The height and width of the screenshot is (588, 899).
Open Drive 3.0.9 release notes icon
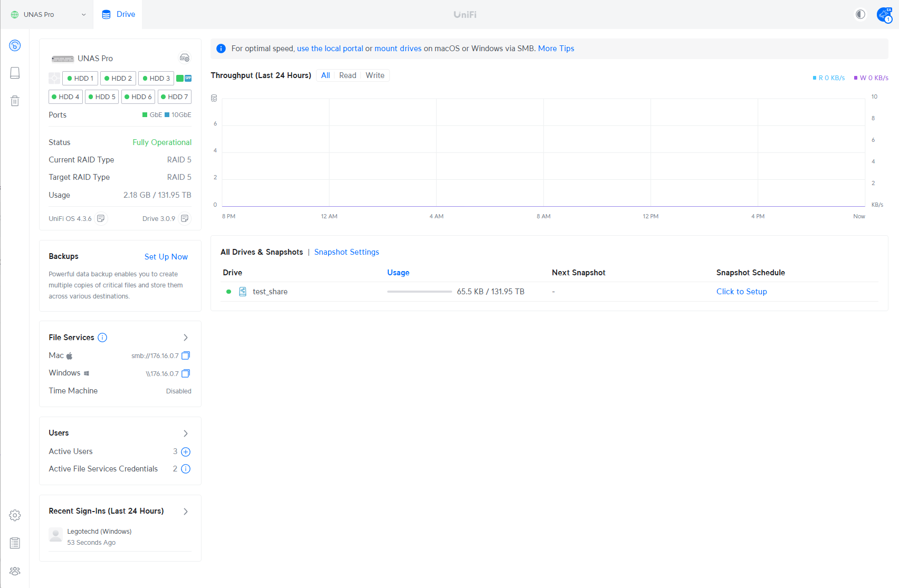[x=185, y=218]
